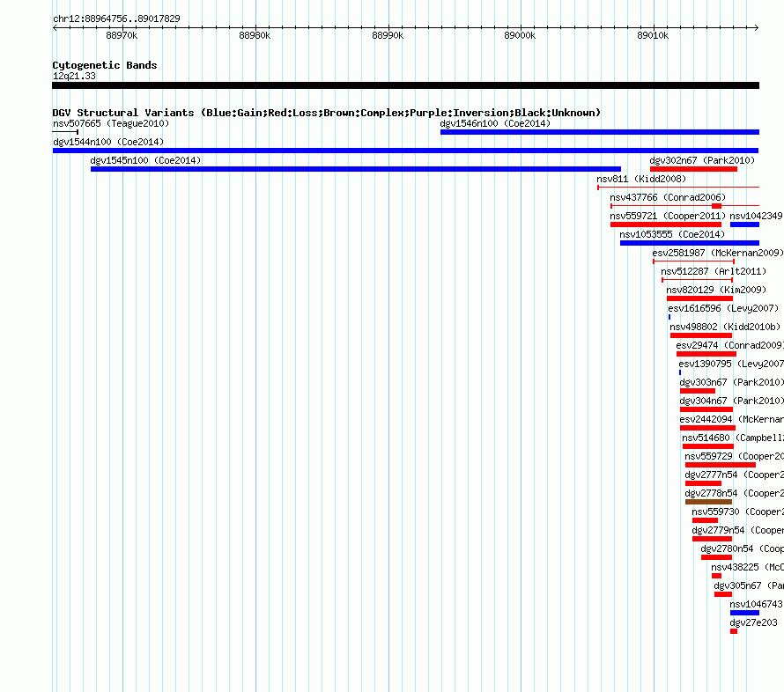The image size is (784, 692).
Task: Click the 88990k scale label
Action: pyautogui.click(x=388, y=35)
